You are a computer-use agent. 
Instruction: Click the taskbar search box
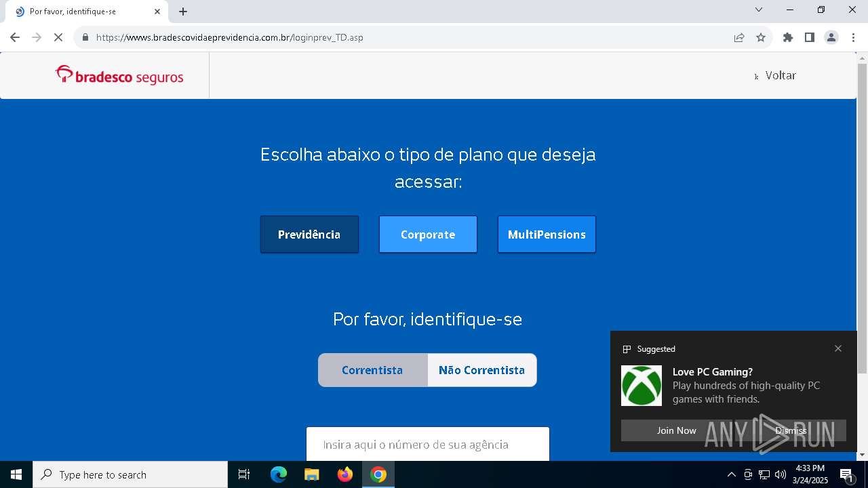click(x=130, y=474)
